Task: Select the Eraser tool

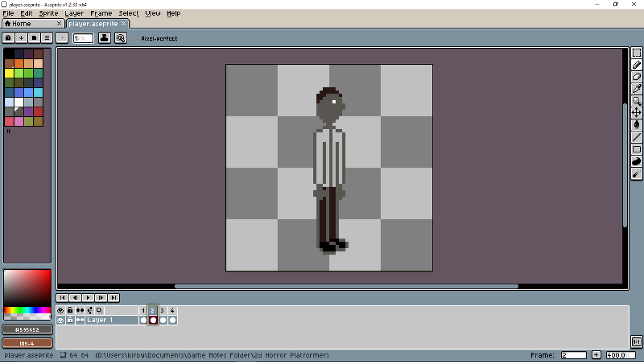Action: [636, 77]
